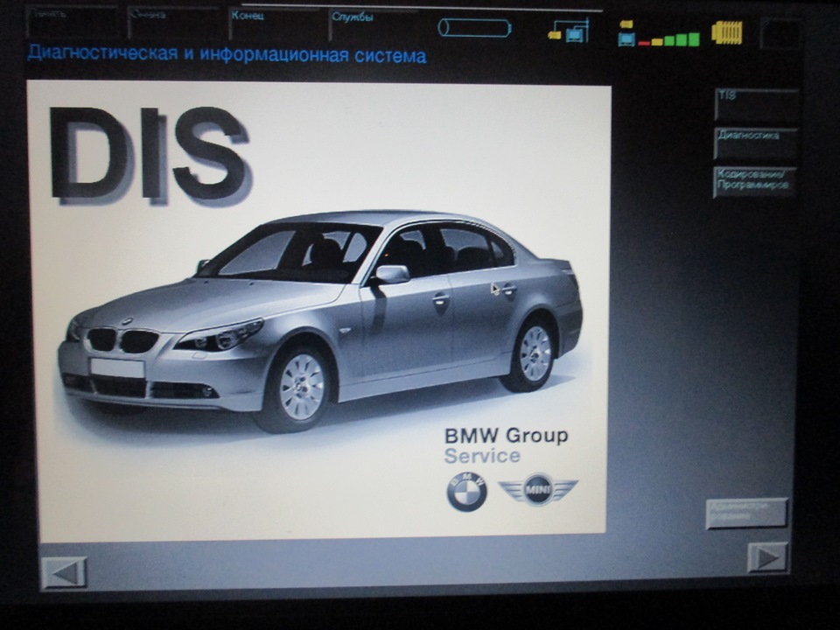Click the BMW roundel logo
This screenshot has height=630, width=840.
click(466, 493)
